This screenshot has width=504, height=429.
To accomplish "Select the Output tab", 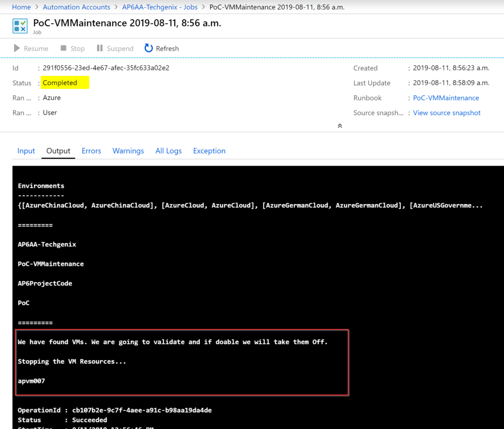I will click(x=58, y=151).
